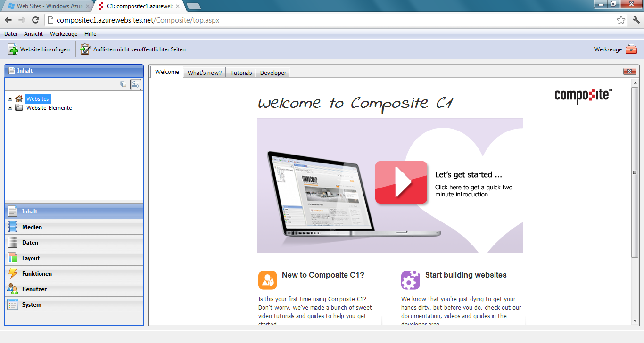
Task: Open the Funktionen perspective
Action: [37, 274]
